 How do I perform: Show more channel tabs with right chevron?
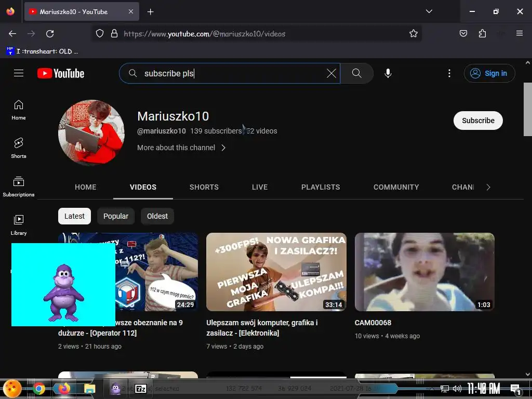coord(488,187)
